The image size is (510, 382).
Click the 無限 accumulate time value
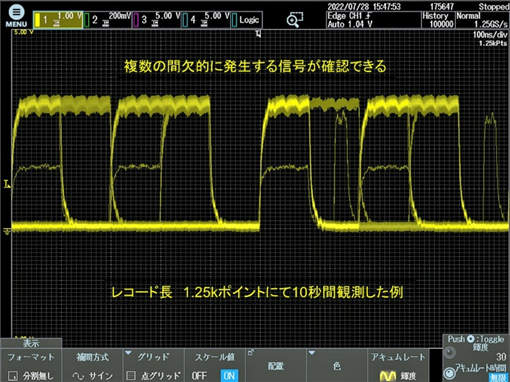(497, 377)
